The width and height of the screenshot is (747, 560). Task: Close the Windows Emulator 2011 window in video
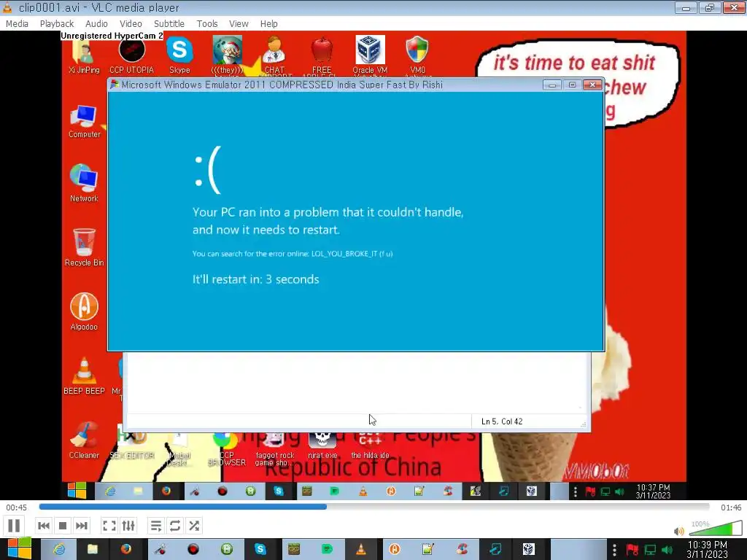[592, 85]
